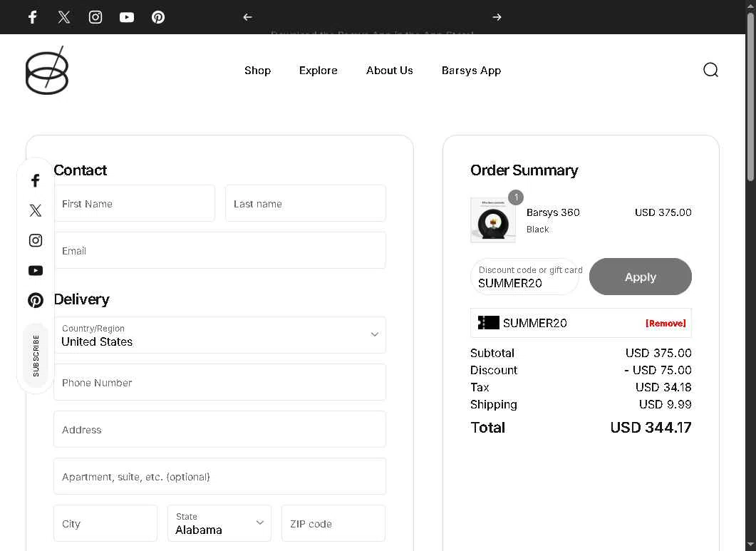The image size is (756, 551).
Task: Open X (Twitter) link in top bar
Action: coord(63,17)
